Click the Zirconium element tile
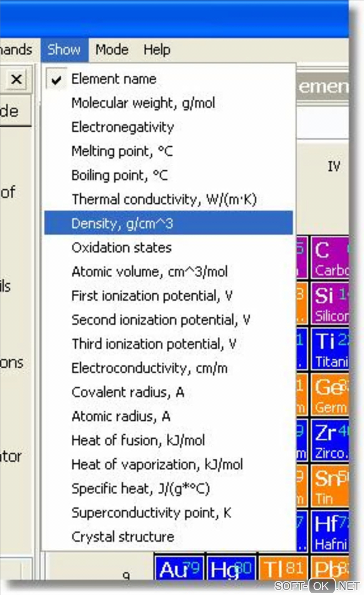The width and height of the screenshot is (364, 595). [330, 440]
